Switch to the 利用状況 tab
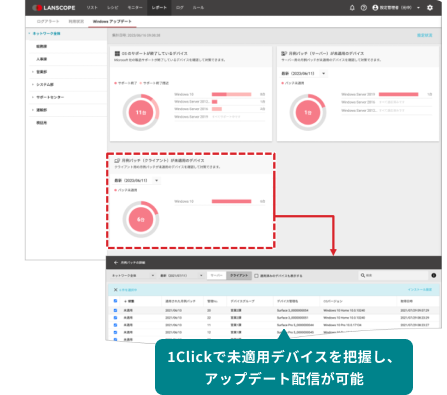Screen dimensions: 447x395 click(x=76, y=21)
